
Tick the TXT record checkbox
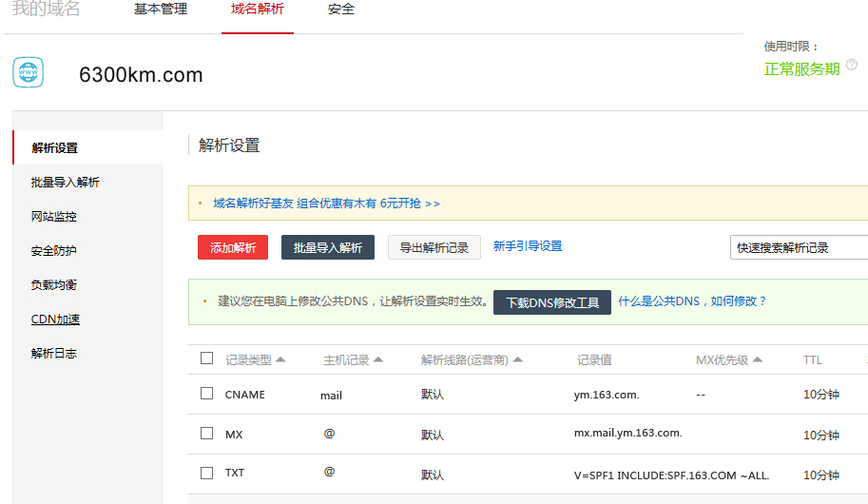point(207,473)
